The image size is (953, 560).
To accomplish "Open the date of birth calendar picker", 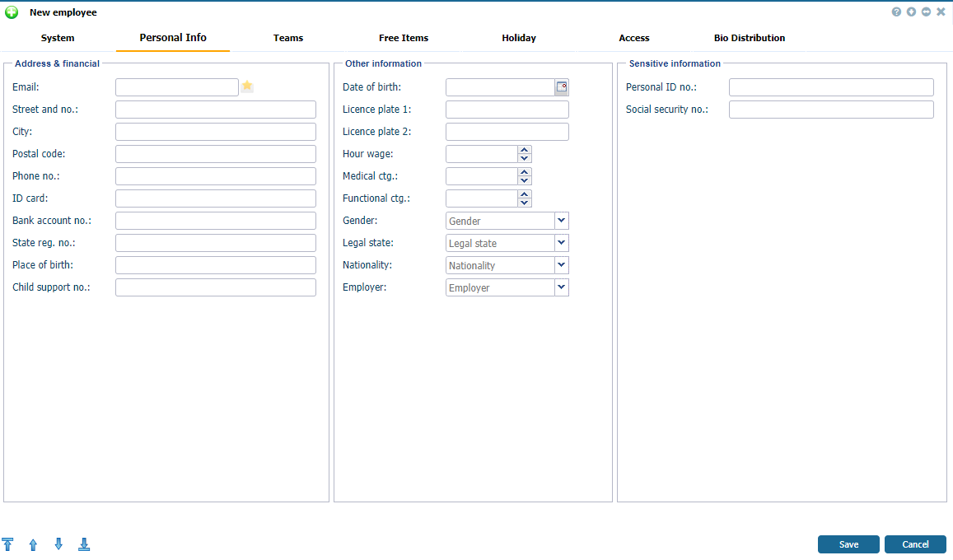I will [x=562, y=86].
